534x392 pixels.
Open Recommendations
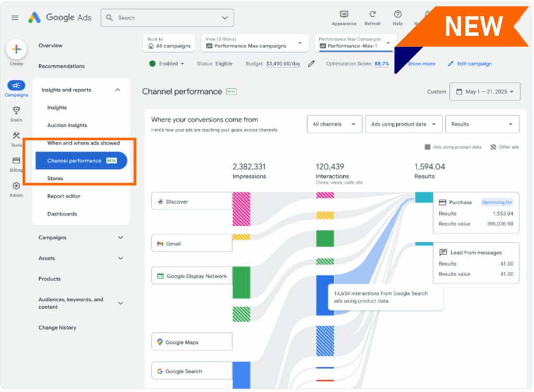click(62, 66)
